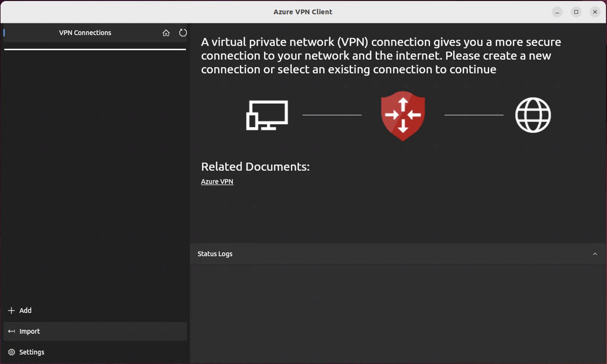Viewport: 607px width, 364px height.
Task: Click the globe internet icon
Action: point(533,115)
